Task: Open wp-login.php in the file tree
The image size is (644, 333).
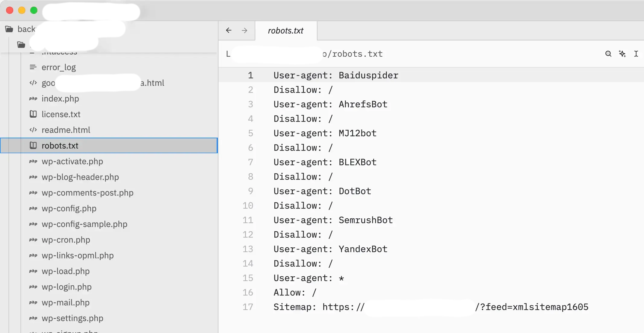Action: click(x=66, y=287)
